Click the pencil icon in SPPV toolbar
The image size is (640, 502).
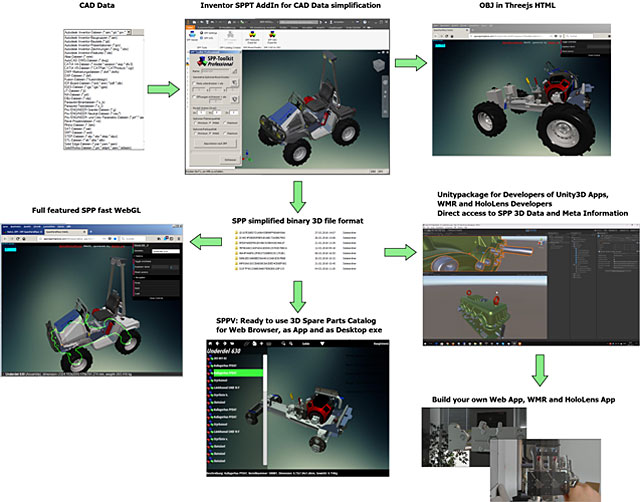pyautogui.click(x=247, y=344)
